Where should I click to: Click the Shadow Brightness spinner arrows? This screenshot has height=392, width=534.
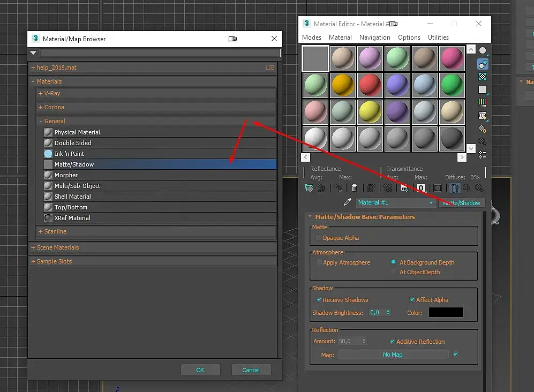click(x=388, y=312)
